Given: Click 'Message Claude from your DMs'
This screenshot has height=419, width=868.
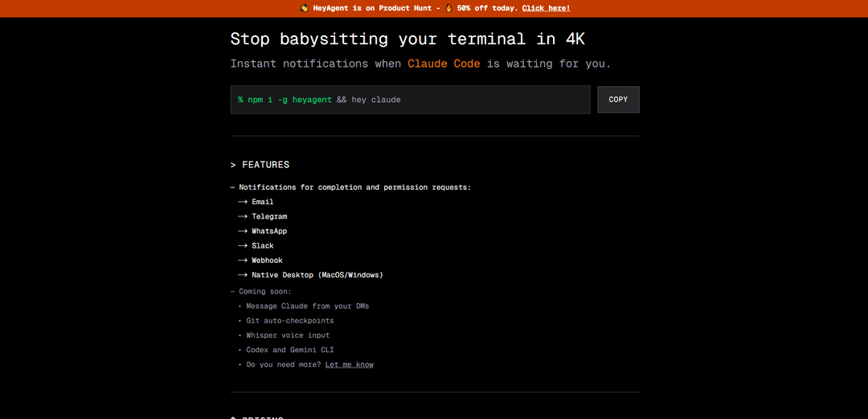Looking at the screenshot, I should tap(307, 306).
